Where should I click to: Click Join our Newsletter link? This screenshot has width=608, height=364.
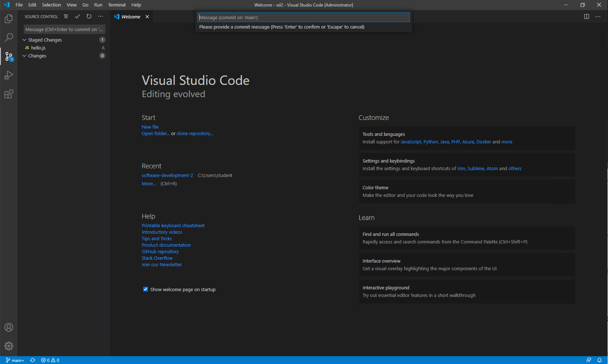(x=162, y=265)
